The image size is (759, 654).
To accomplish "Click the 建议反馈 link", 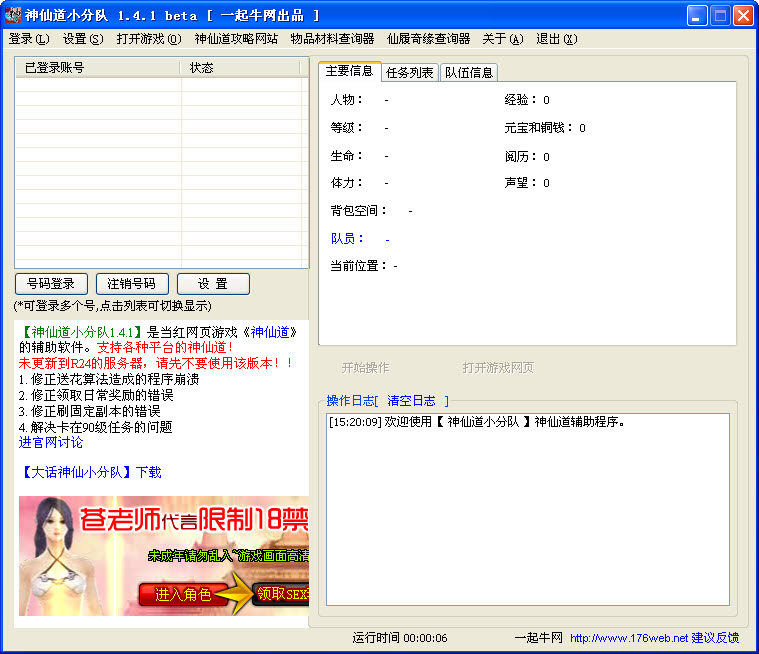I will coord(715,638).
